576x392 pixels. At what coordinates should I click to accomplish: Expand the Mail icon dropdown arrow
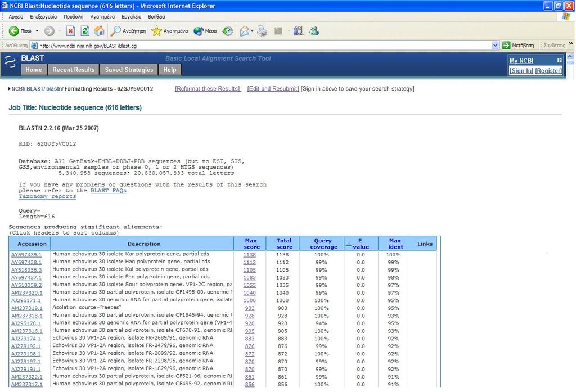(252, 31)
